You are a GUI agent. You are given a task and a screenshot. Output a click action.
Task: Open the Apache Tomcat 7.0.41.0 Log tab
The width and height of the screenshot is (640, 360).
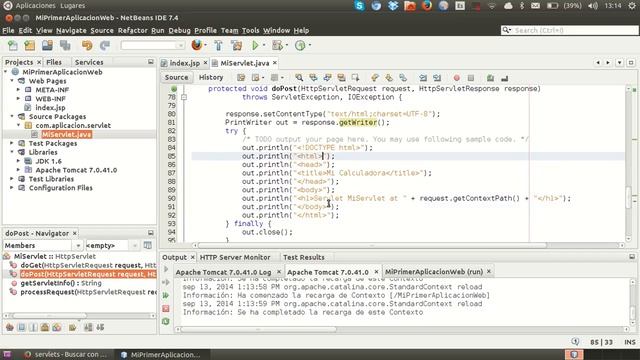point(223,272)
